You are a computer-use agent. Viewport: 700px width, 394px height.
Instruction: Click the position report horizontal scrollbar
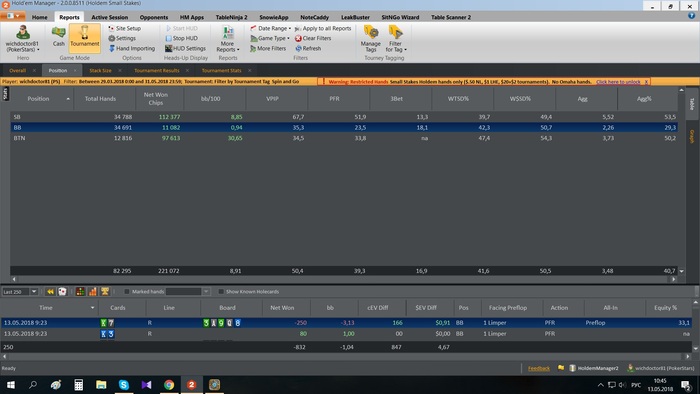coord(344,279)
